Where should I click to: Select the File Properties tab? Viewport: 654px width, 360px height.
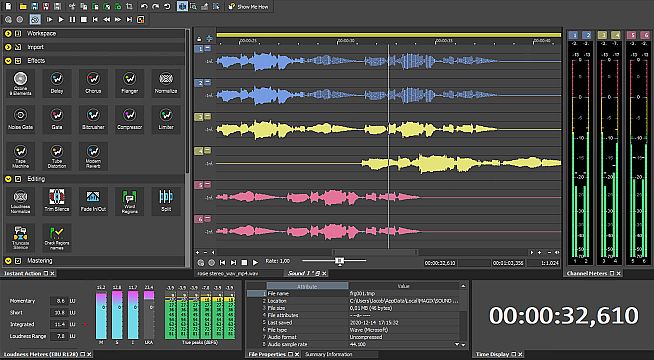pos(274,354)
